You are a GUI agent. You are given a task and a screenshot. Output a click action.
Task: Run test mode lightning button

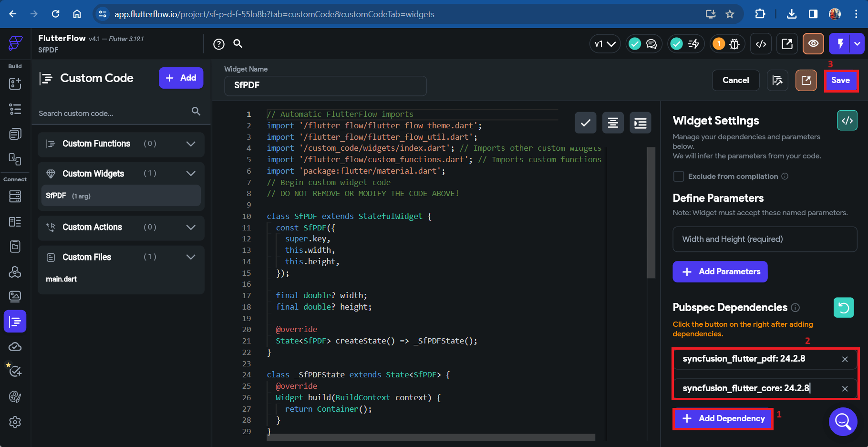[x=840, y=44]
